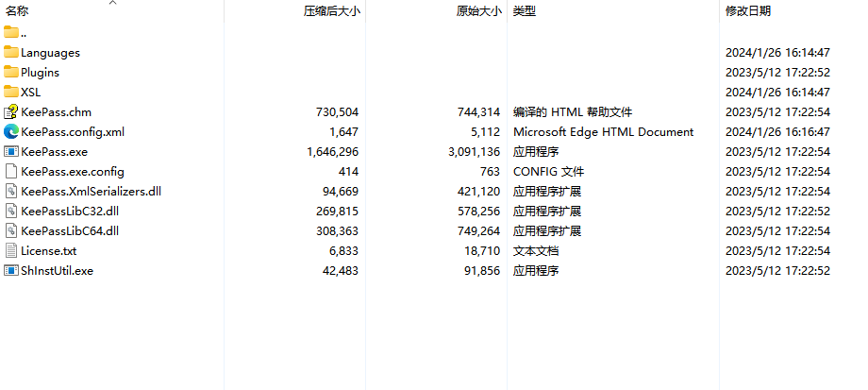Click the 原始大小 column header
Image resolution: width=868 pixels, height=390 pixels.
pos(478,11)
